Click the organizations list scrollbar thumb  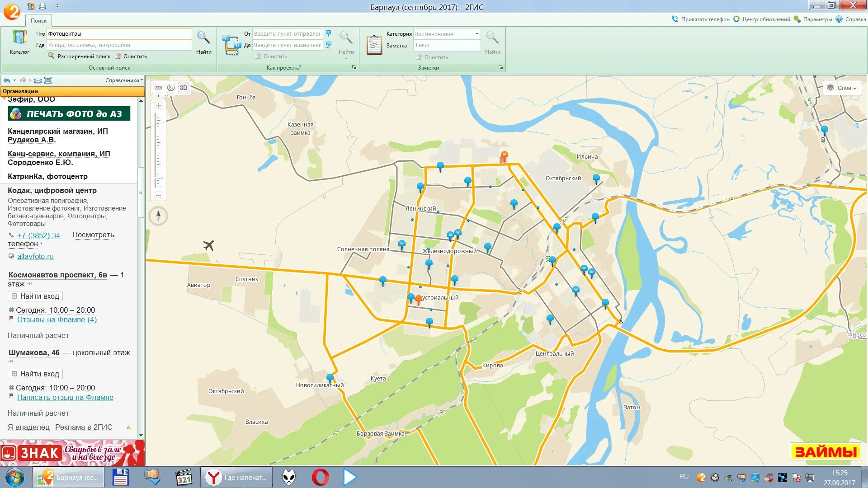[x=141, y=192]
